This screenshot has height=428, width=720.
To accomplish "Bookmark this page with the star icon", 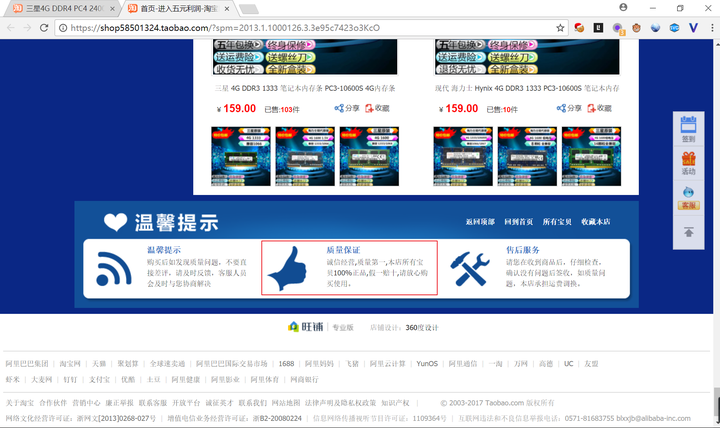I will (x=560, y=28).
